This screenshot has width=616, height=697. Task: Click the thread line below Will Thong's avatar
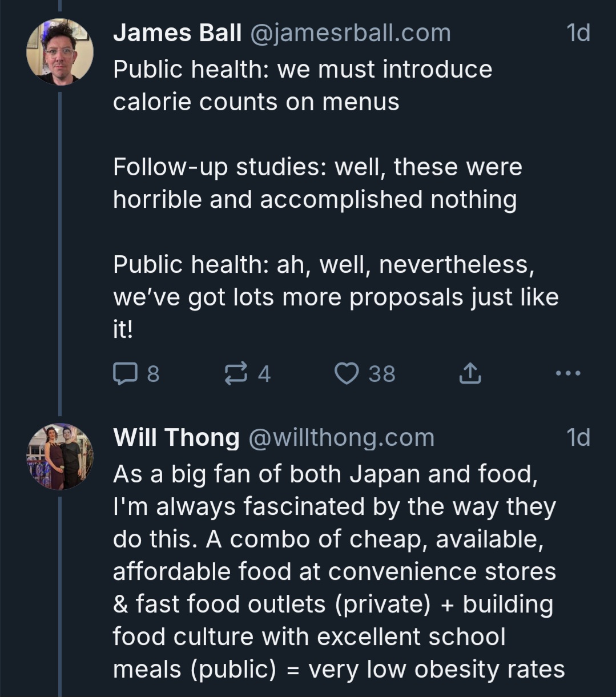pyautogui.click(x=60, y=594)
